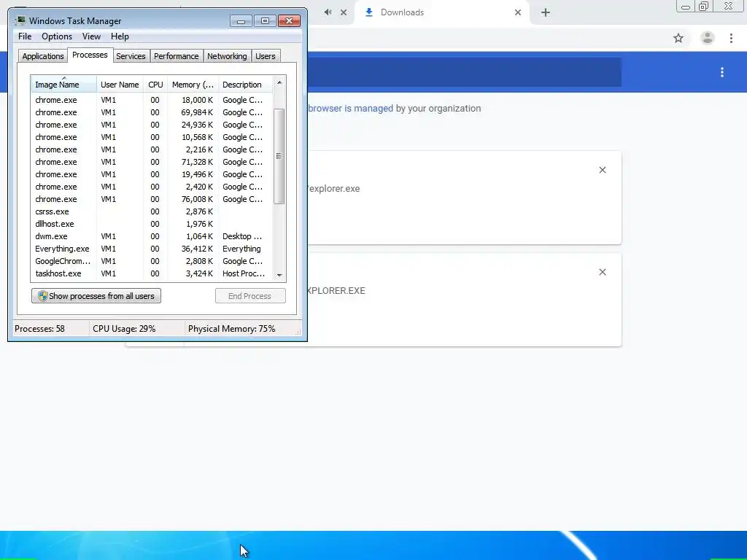Sort by the CPU column header

(155, 85)
